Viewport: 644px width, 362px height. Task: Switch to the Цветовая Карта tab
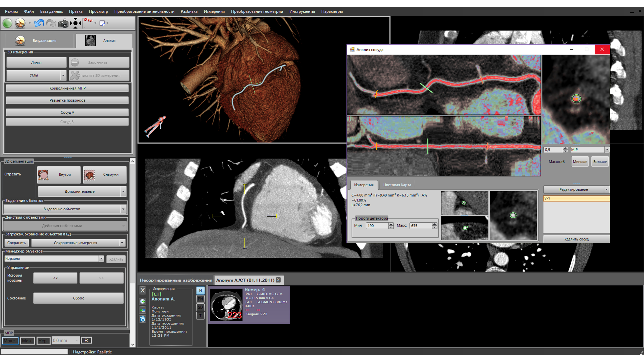pyautogui.click(x=397, y=185)
